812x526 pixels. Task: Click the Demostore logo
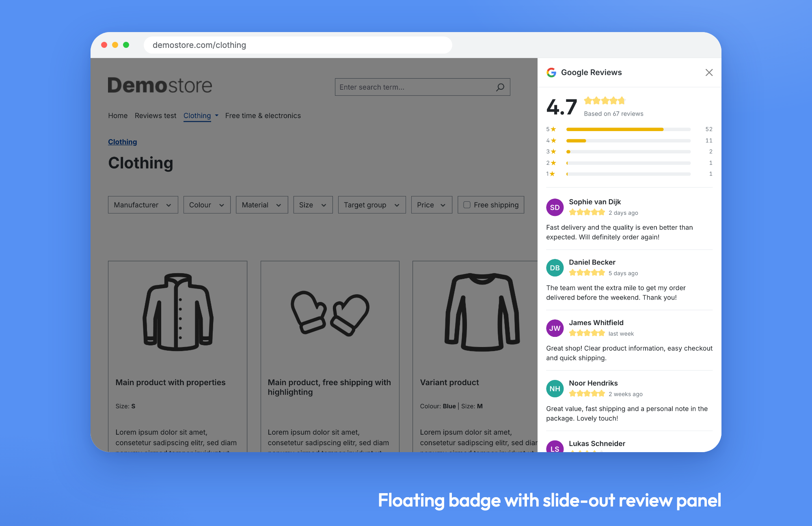160,85
